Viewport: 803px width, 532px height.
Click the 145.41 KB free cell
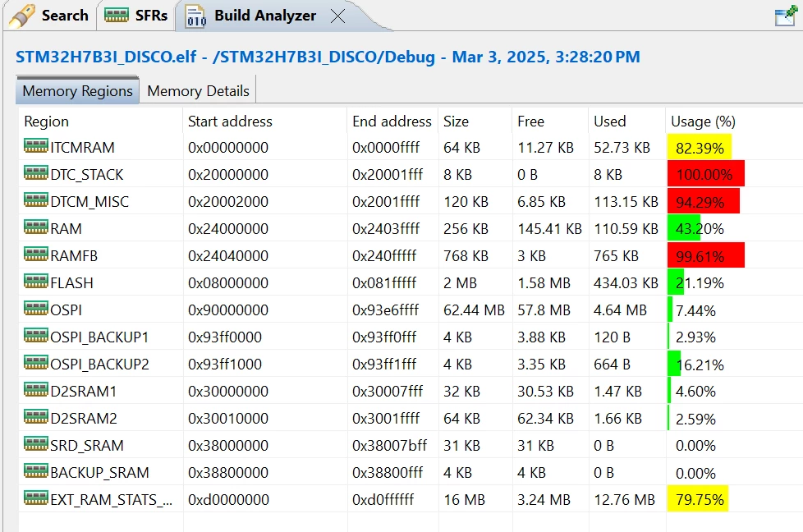click(549, 229)
